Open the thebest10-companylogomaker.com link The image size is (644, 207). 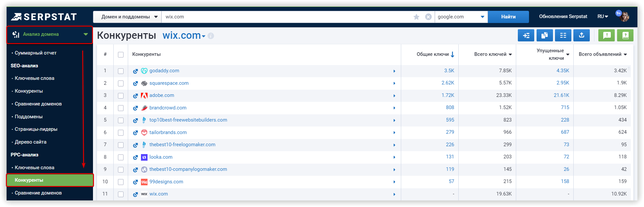[188, 169]
